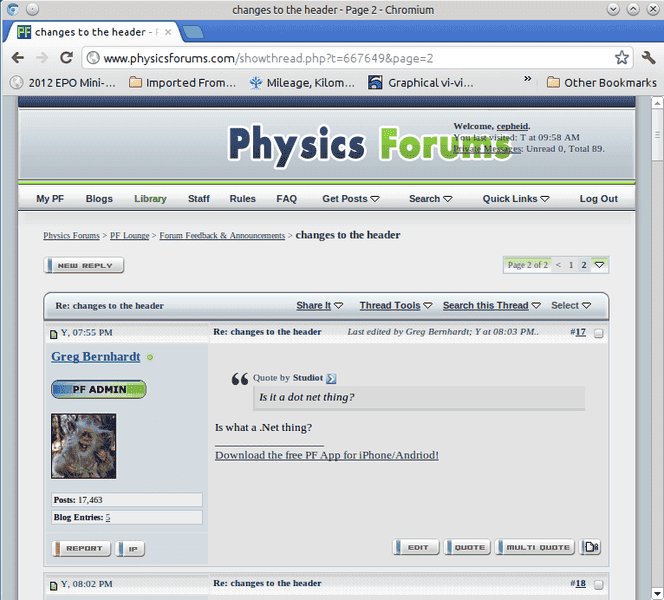Image resolution: width=664 pixels, height=600 pixels.
Task: Click Log Out in navigation bar
Action: [x=598, y=199]
